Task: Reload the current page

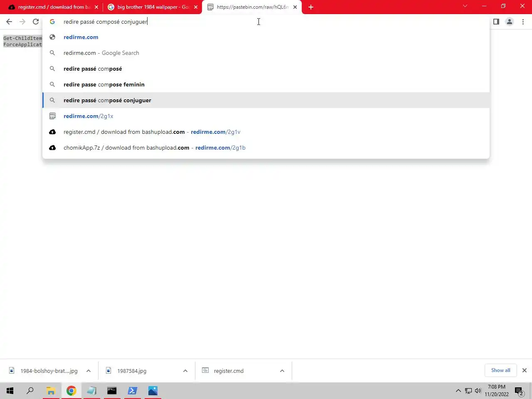Action: pos(36,22)
